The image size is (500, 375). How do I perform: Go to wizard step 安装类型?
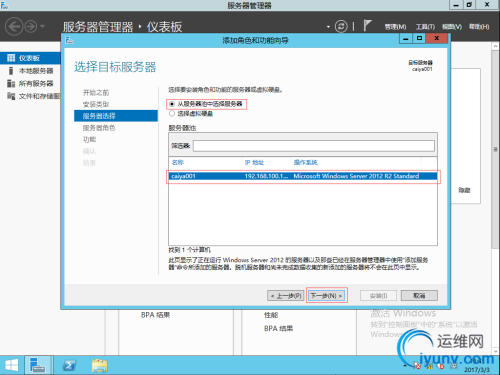(96, 104)
